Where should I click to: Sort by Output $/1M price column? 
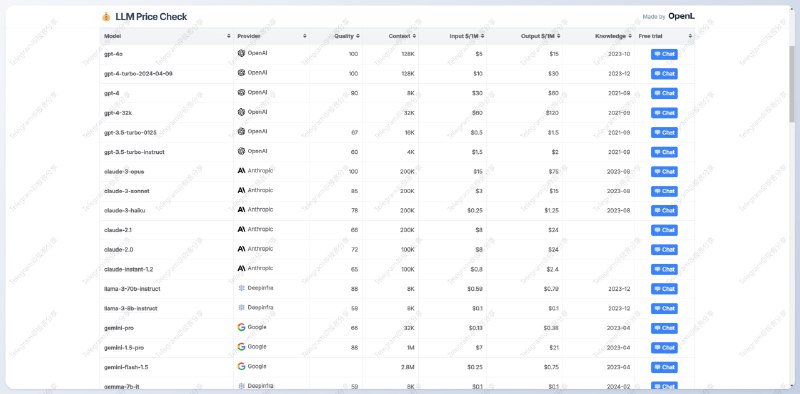(x=559, y=36)
